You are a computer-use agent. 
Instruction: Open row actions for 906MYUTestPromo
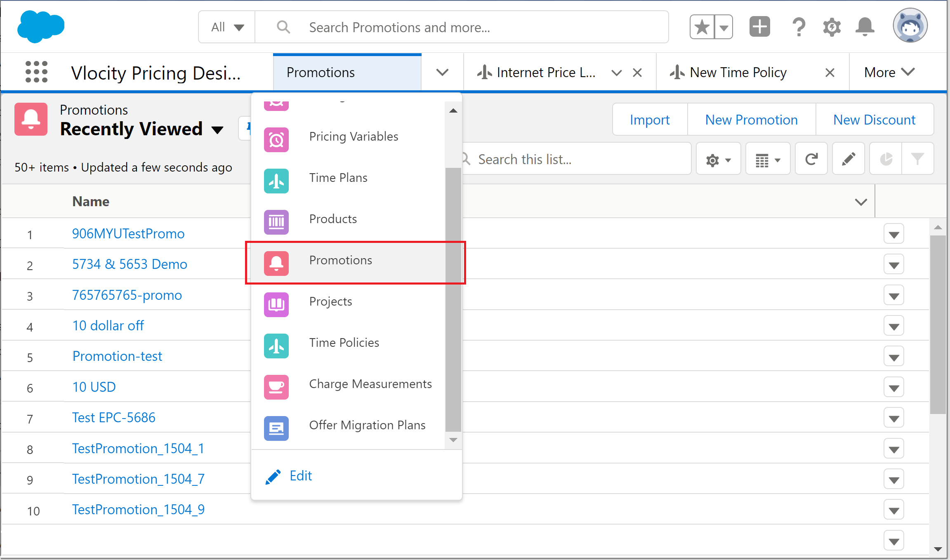tap(893, 234)
